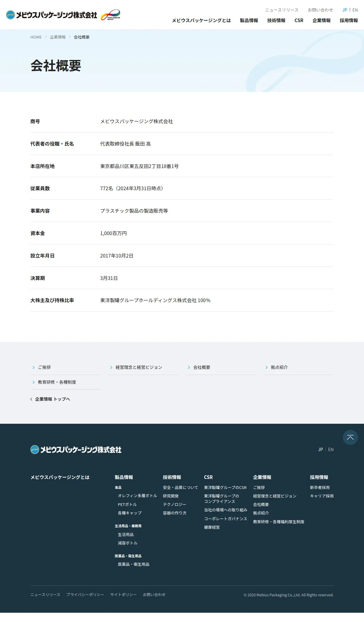Image resolution: width=364 pixels, height=620 pixels.
Task: Open コーポレートガバナンス in footer
Action: 226,519
